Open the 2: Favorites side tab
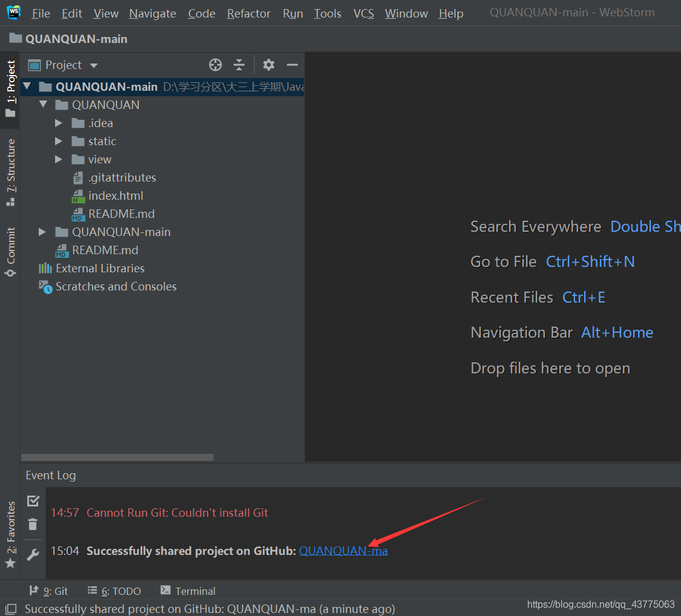The width and height of the screenshot is (681, 616). [10, 535]
